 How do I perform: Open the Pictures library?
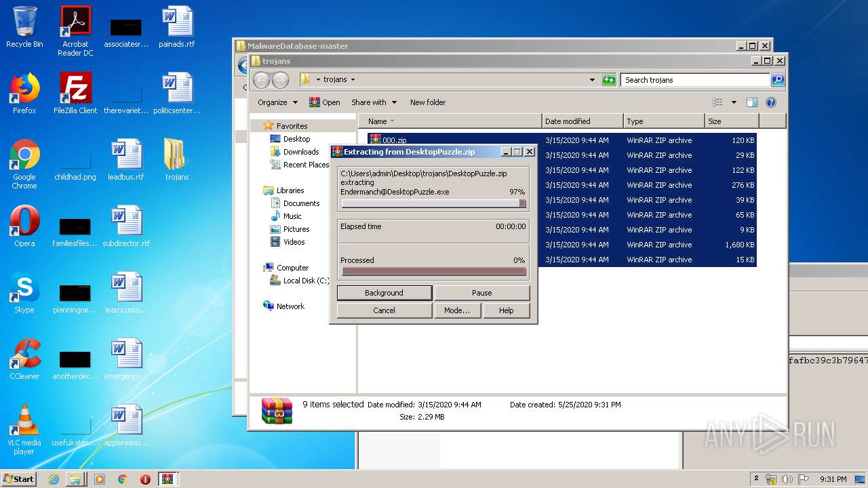point(296,229)
